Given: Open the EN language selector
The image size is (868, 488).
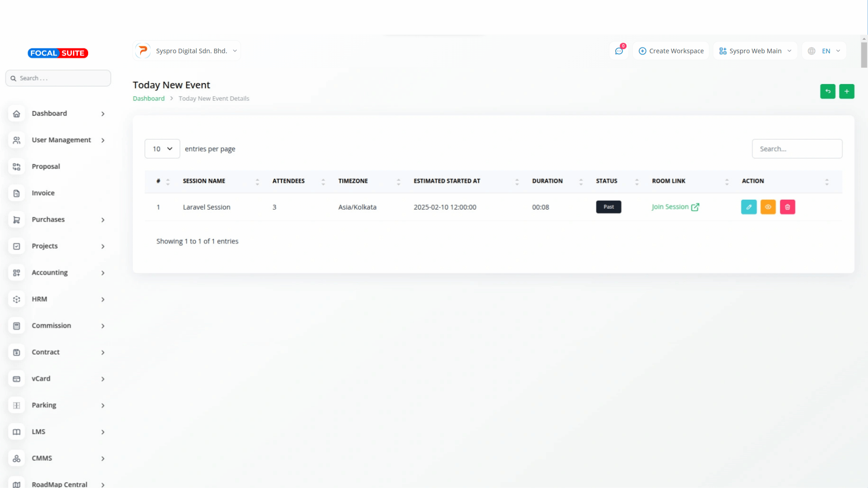Looking at the screenshot, I should point(824,51).
